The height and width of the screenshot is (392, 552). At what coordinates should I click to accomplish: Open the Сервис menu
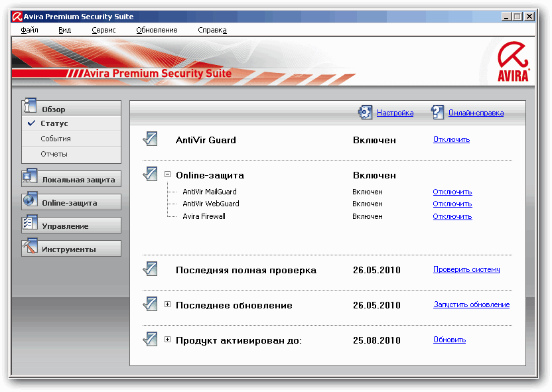[x=103, y=30]
